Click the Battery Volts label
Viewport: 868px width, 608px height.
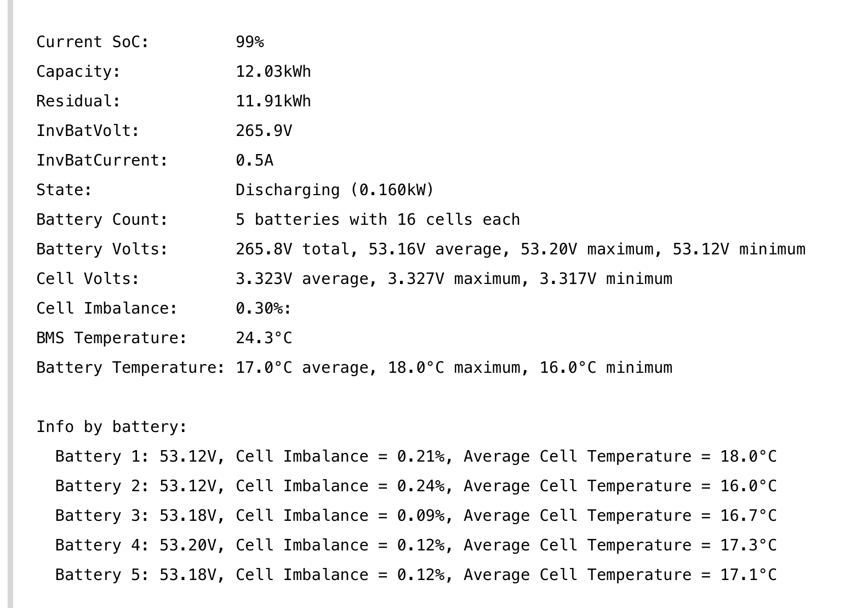coord(102,249)
